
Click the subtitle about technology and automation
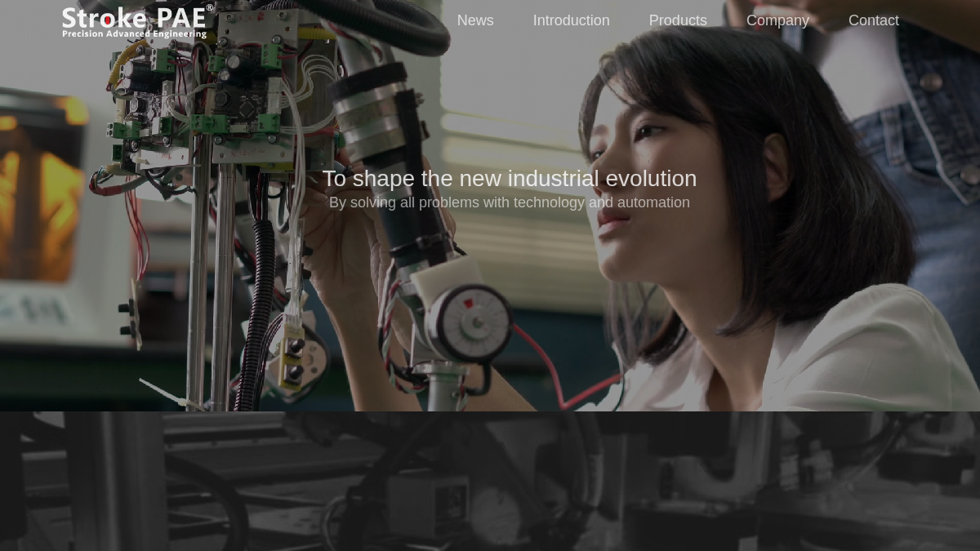[x=510, y=202]
